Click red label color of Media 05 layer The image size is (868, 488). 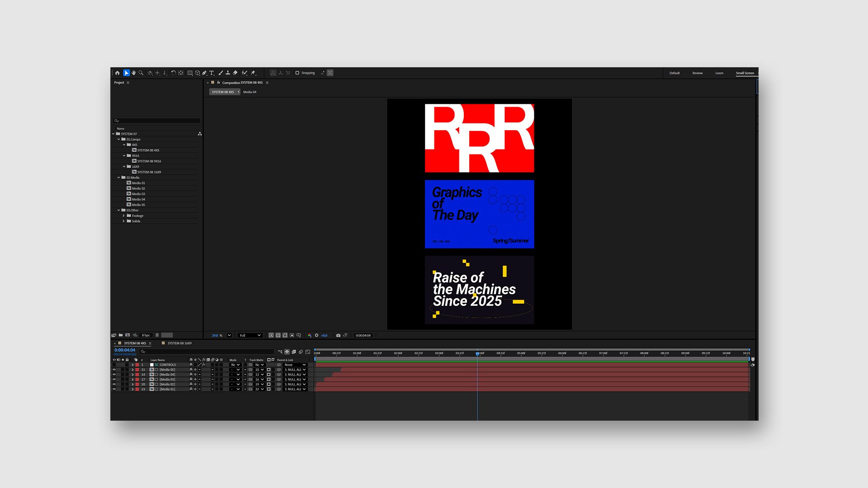coord(137,370)
